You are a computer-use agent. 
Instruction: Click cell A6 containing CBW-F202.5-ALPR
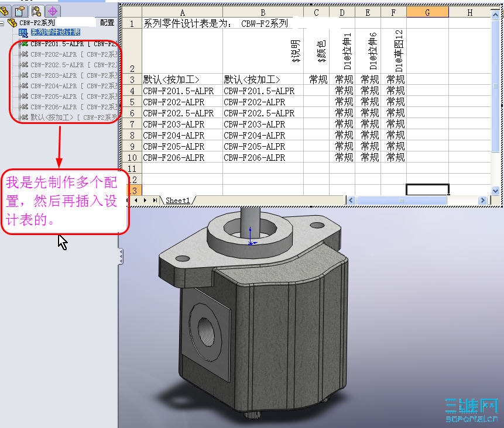(182, 113)
